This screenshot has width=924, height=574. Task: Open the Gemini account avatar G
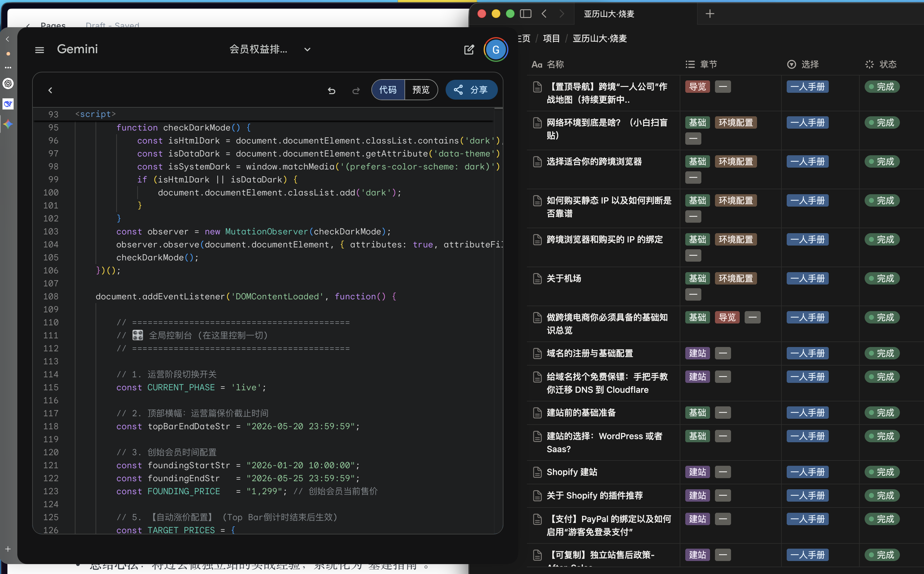(495, 49)
